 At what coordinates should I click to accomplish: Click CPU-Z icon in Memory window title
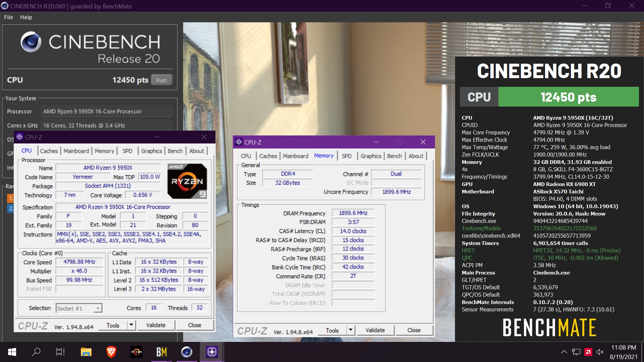[239, 142]
